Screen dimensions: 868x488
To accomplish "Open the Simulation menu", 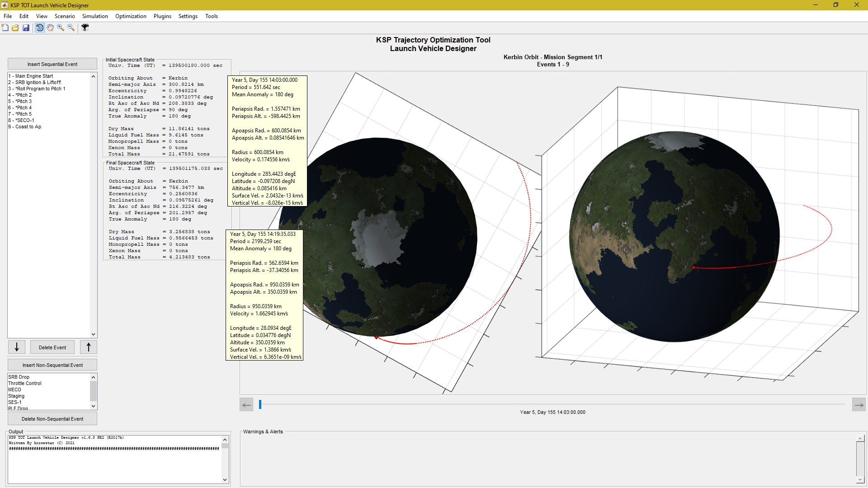I will click(95, 16).
